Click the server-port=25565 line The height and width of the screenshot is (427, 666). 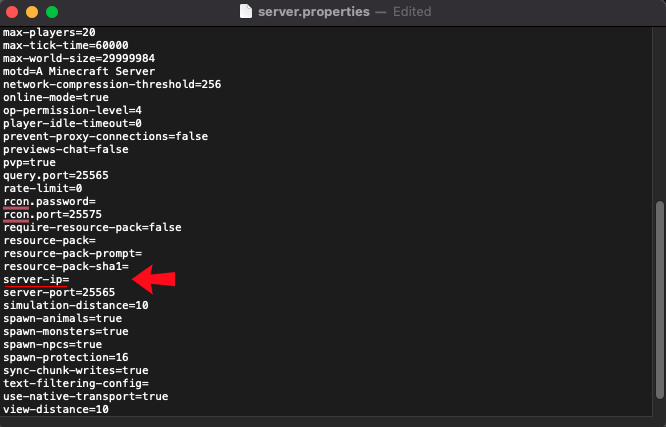coord(58,292)
